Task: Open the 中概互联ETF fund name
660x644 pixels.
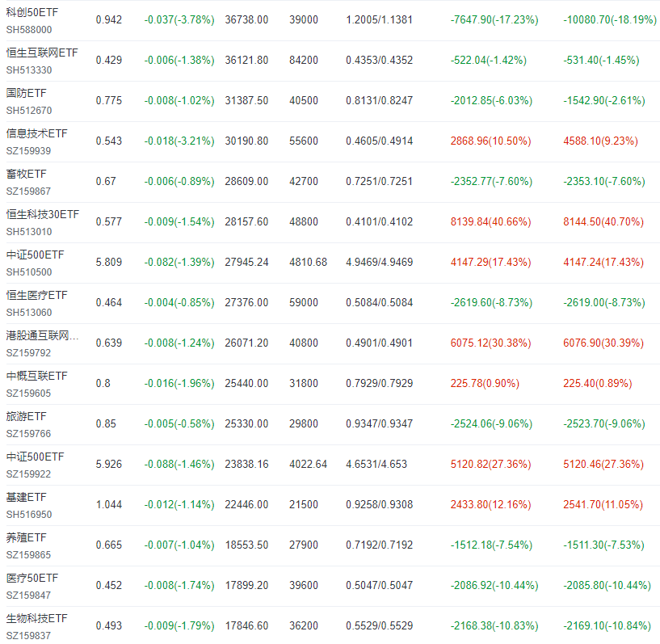Action: click(36, 377)
